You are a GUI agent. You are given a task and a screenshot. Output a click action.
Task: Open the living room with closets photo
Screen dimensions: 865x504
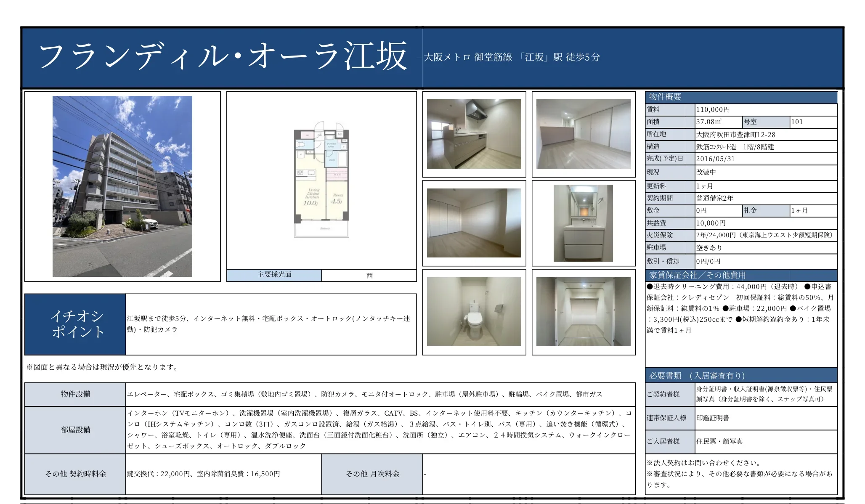point(583,134)
